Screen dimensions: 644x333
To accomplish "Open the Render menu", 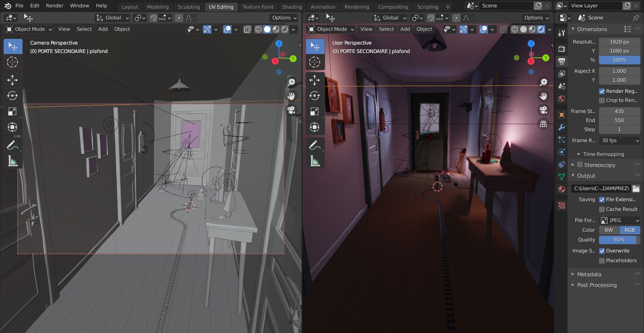I will [55, 6].
